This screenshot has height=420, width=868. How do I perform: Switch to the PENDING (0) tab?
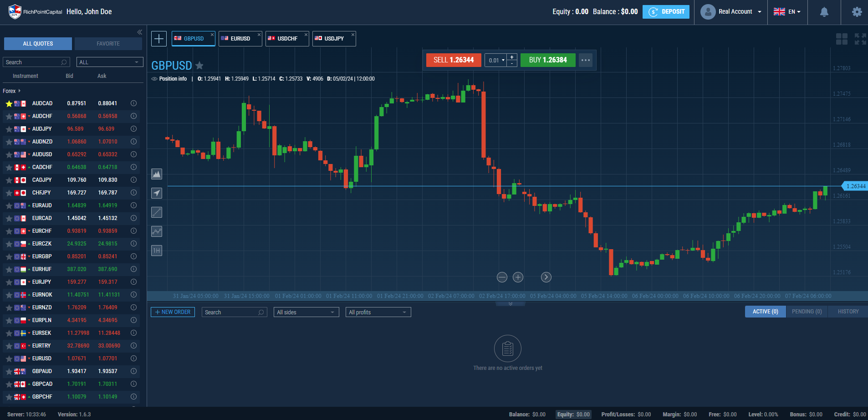[807, 312]
